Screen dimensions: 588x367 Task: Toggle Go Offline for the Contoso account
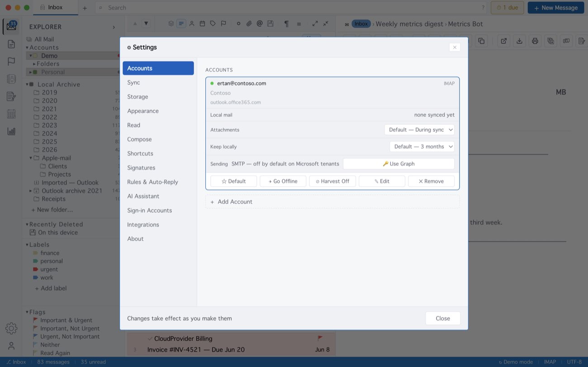[283, 181]
